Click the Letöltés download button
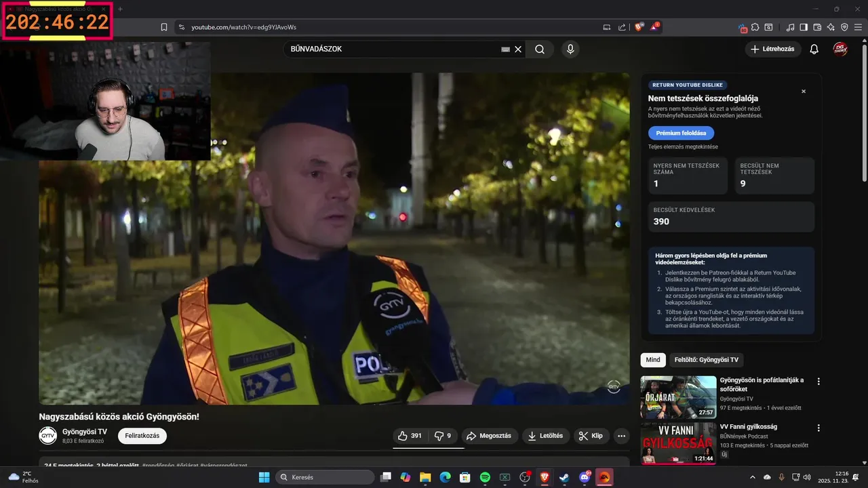Image resolution: width=868 pixels, height=488 pixels. pos(545,436)
